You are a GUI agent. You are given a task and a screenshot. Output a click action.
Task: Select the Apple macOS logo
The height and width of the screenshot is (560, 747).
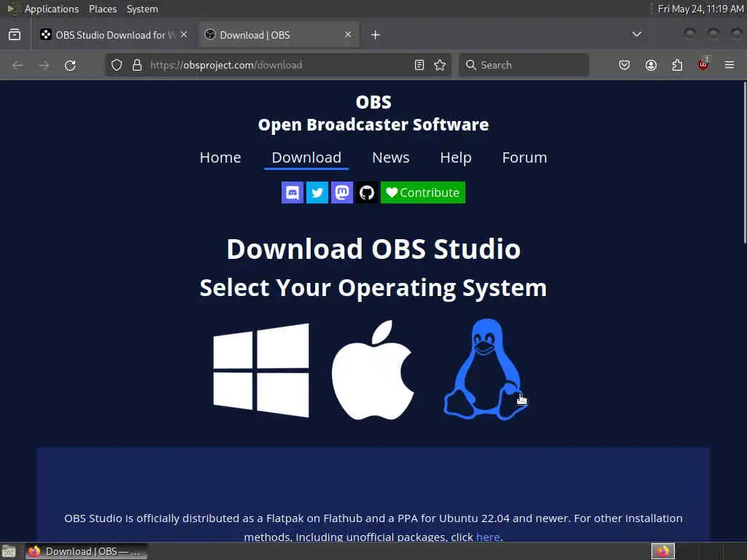click(x=373, y=370)
